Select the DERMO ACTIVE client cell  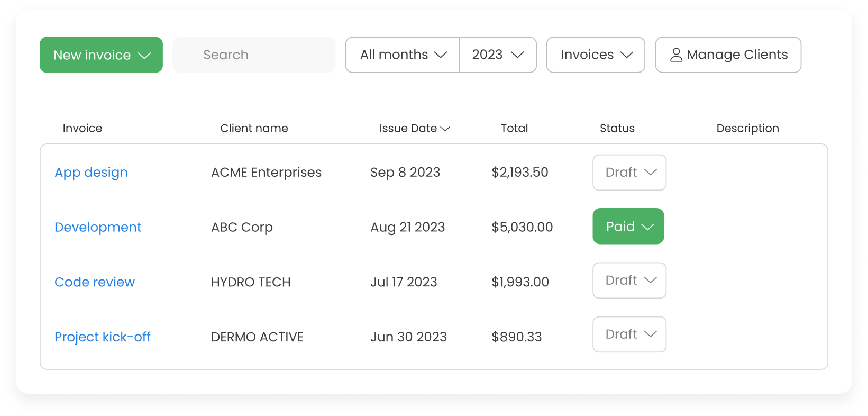(257, 337)
